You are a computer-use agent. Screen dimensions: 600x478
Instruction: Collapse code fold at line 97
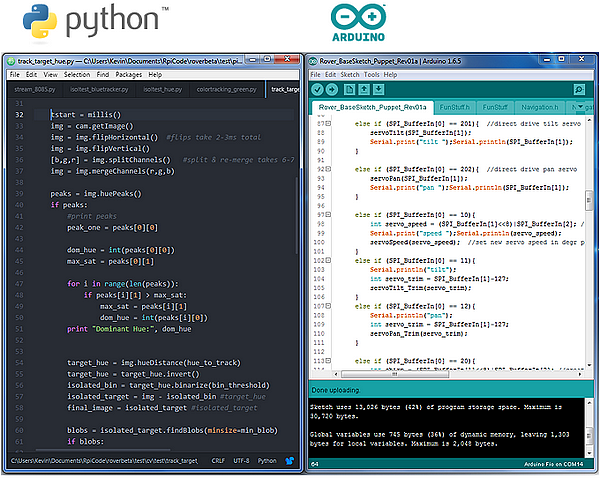pos(328,215)
